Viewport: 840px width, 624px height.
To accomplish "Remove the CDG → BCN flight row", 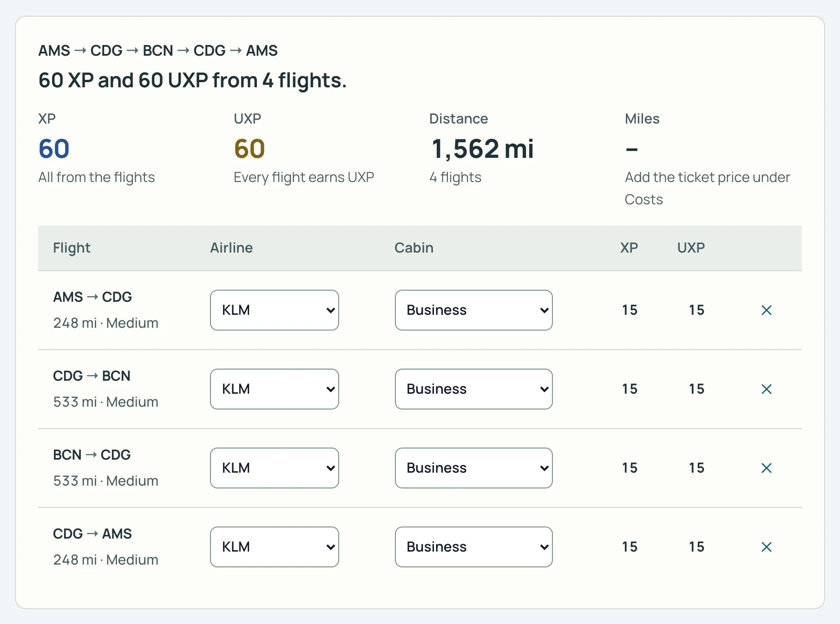I will coord(767,389).
